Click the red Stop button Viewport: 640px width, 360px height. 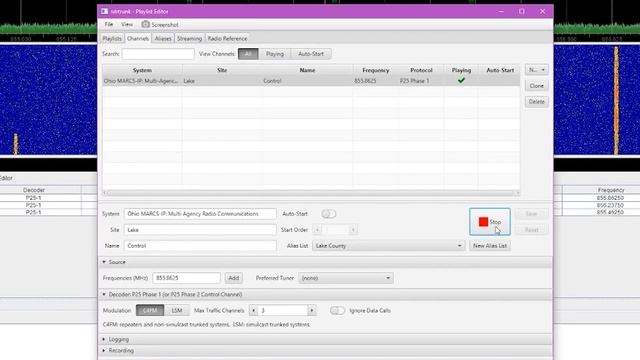(489, 222)
